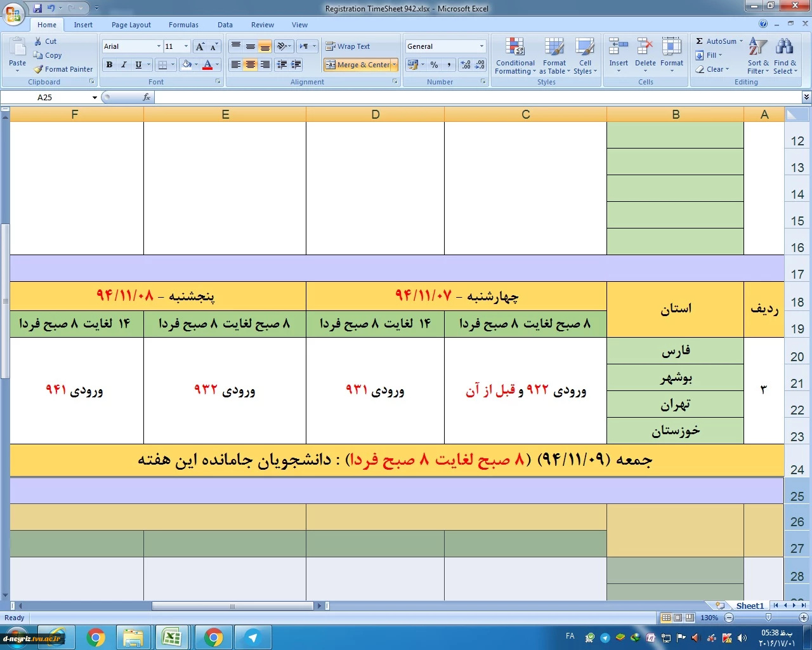Open Chrome from the taskbar

pos(96,637)
